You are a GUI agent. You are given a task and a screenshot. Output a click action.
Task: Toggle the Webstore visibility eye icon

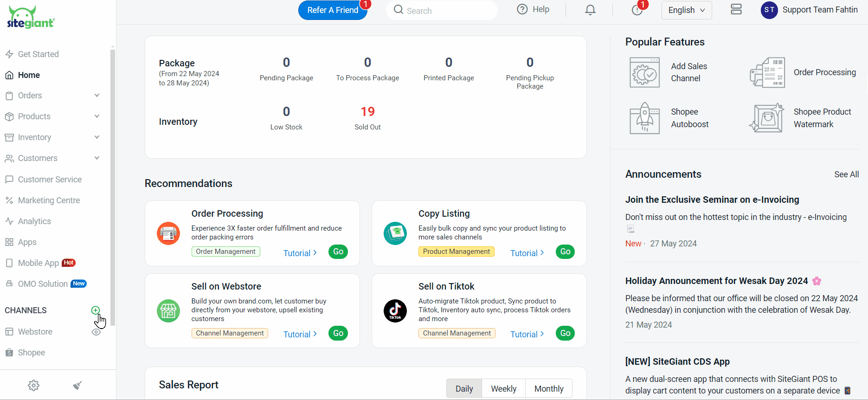click(x=96, y=332)
